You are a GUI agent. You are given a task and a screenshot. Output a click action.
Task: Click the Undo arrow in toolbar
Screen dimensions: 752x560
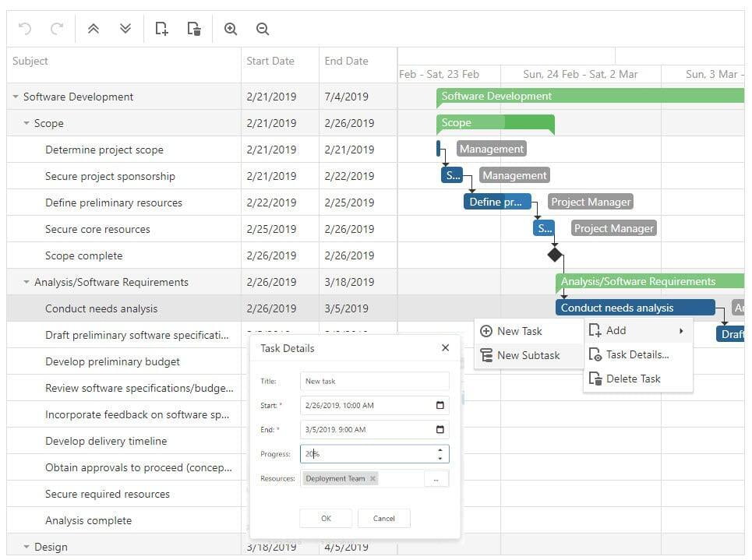[25, 29]
